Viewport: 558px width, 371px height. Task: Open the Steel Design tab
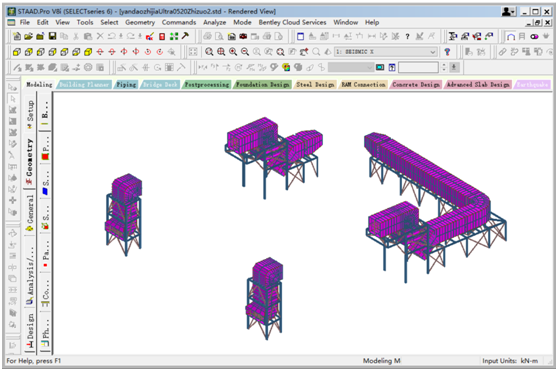point(315,85)
